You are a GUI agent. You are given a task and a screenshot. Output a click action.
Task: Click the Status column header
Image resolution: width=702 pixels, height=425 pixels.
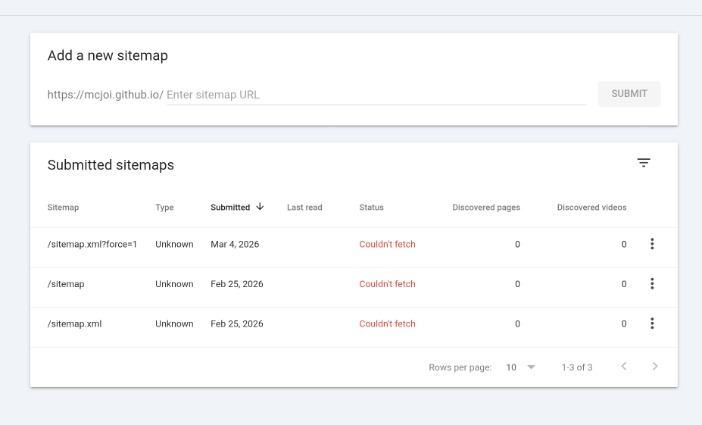[371, 208]
